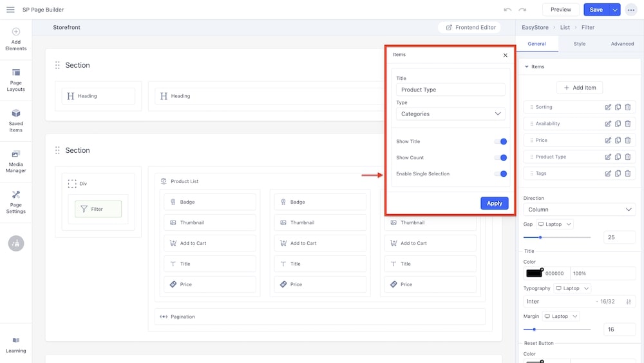Open Page Settings in sidebar
Screen dimensions: 644x363
(16, 202)
